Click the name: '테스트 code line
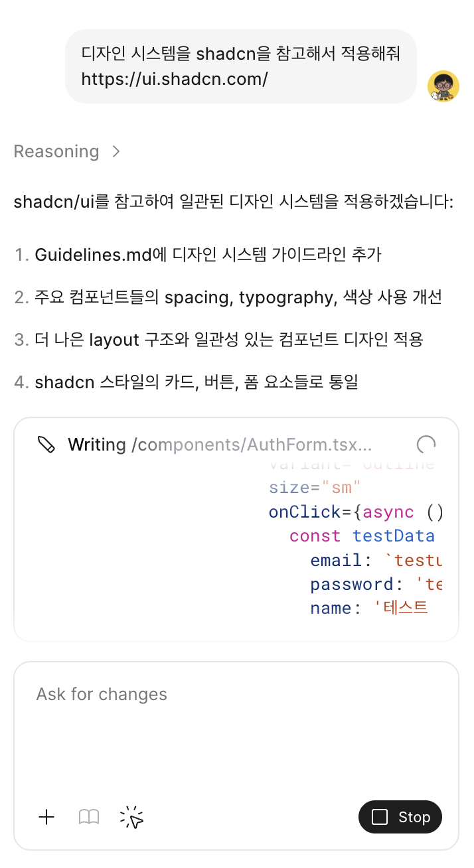Screen dimensions: 474x868 369,608
